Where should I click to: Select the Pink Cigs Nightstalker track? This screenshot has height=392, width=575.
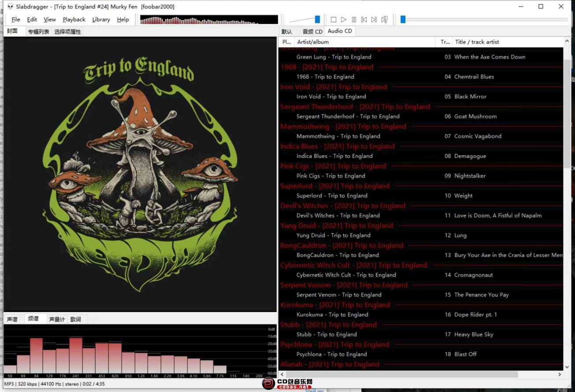pyautogui.click(x=470, y=176)
